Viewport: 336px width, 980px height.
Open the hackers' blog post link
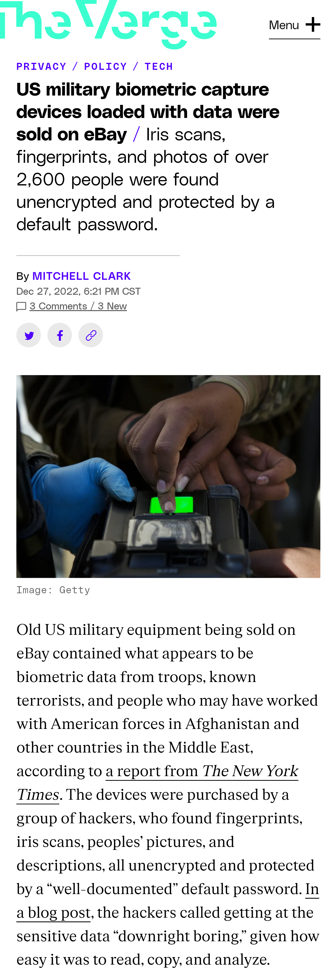53,913
